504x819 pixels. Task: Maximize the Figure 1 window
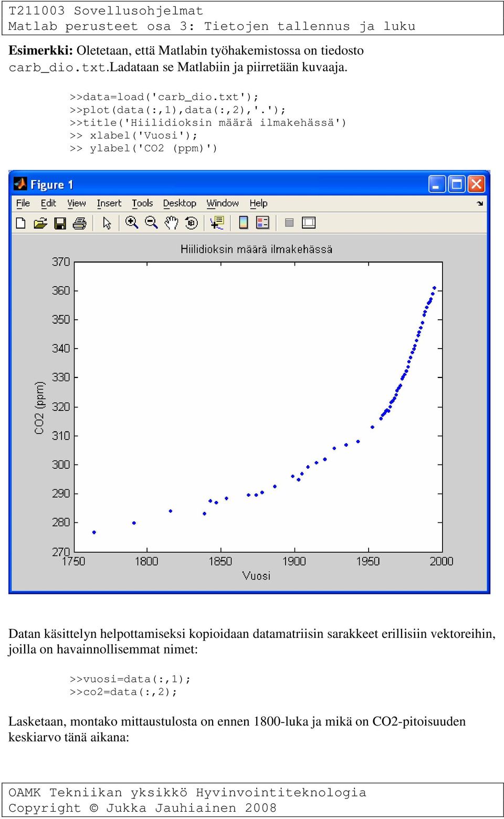[457, 184]
